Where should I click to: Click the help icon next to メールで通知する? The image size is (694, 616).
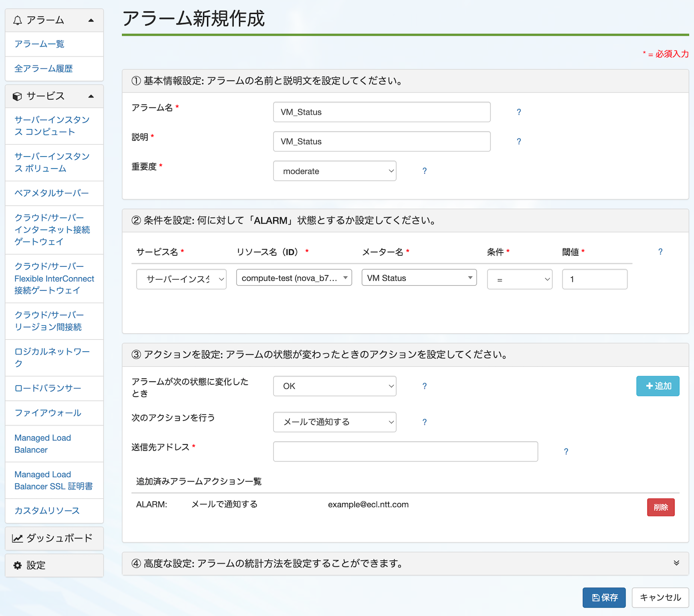[x=424, y=422]
